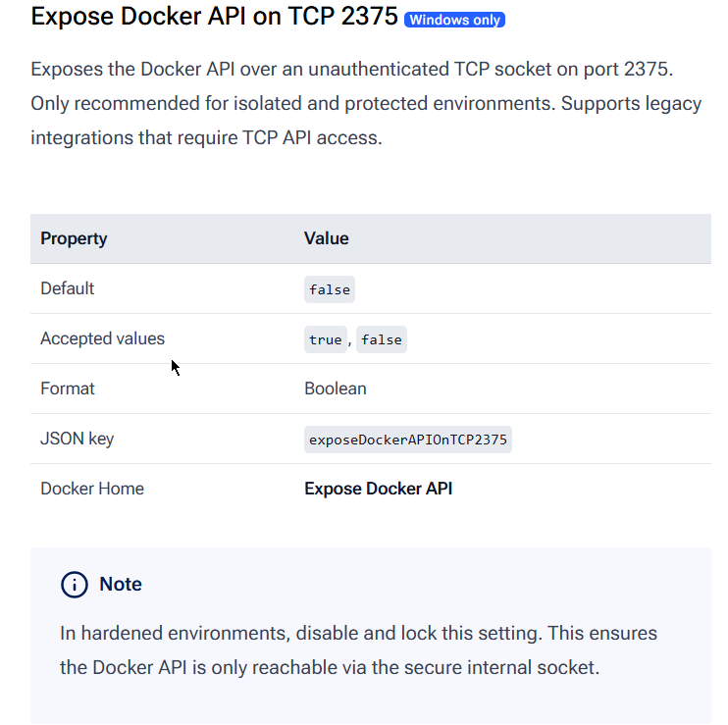Click the secure internal socket sentence
The width and height of the screenshot is (728, 725).
tap(330, 667)
